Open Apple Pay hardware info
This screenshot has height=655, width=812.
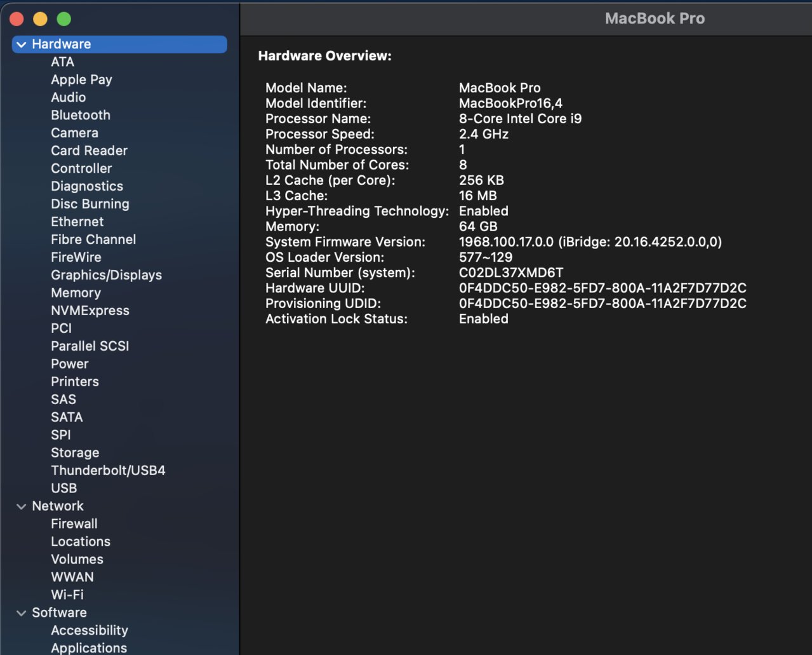82,80
